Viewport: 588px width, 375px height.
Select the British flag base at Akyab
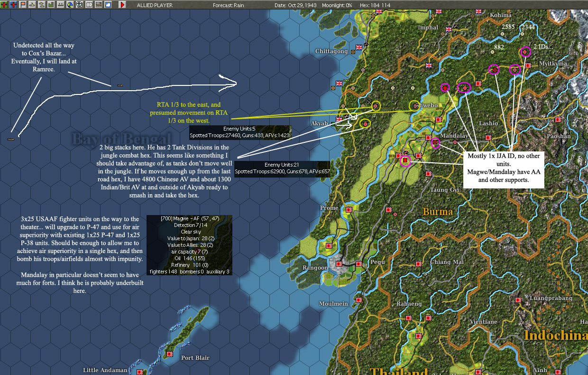[x=340, y=120]
